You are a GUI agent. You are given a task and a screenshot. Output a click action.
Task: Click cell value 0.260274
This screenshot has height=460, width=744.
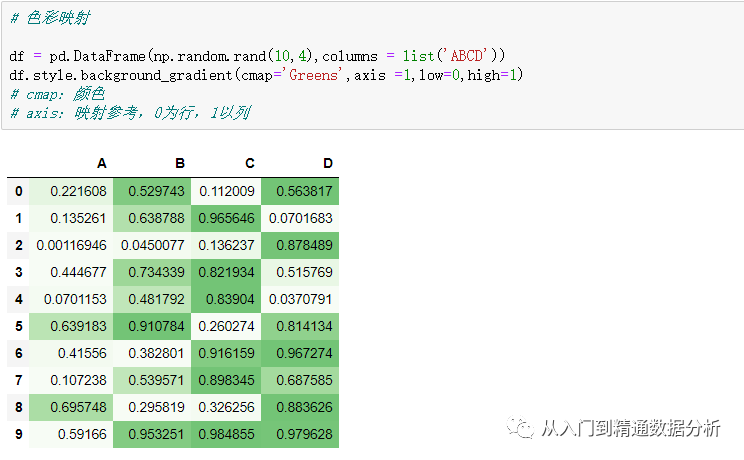pos(227,327)
